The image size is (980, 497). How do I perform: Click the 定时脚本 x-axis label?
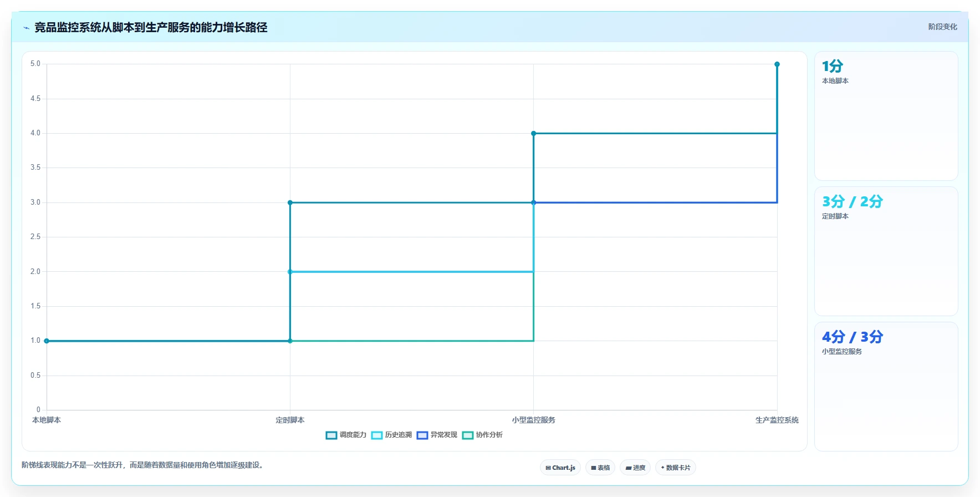point(290,420)
